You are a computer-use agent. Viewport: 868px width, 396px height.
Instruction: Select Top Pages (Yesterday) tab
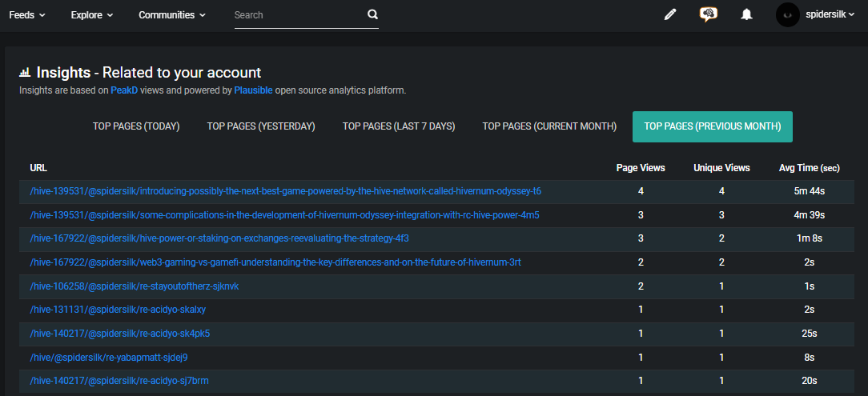[261, 126]
